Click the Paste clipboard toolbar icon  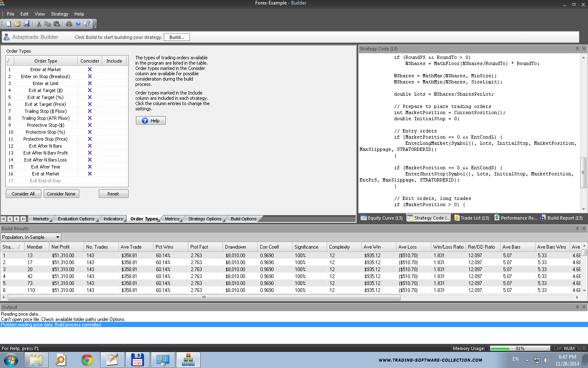pyautogui.click(x=57, y=24)
